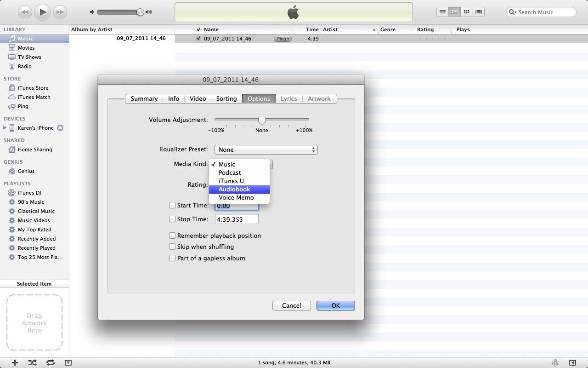
Task: Choose Audiobook from Media Kind menu
Action: click(x=239, y=189)
